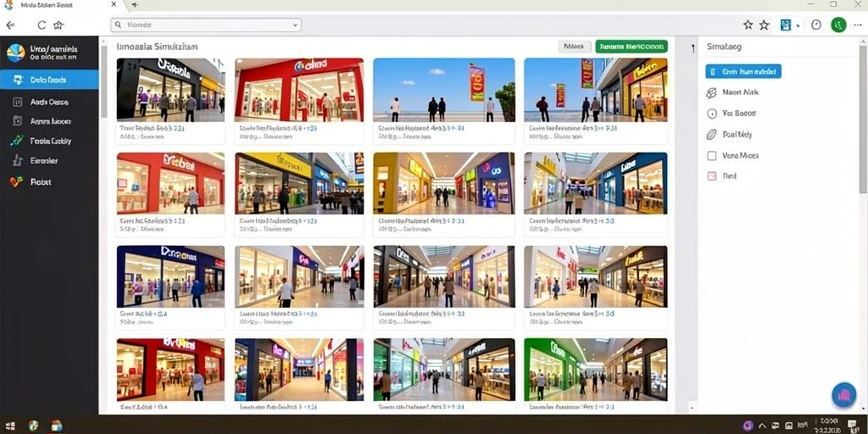Click the pink Rest icon in right panel
Screen dimensions: 868x434
pos(712,176)
